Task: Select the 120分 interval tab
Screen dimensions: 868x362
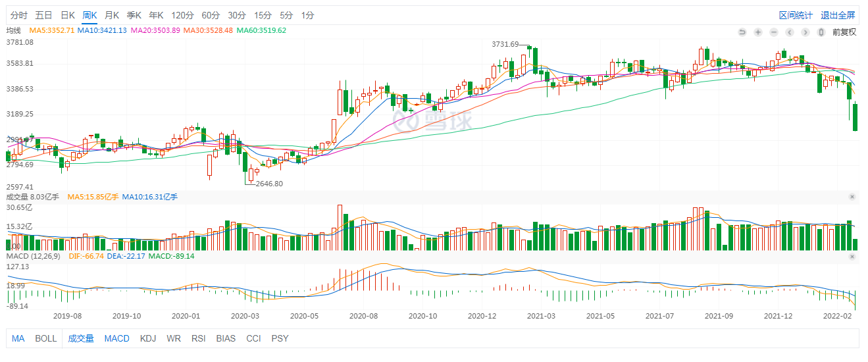Action: [182, 15]
